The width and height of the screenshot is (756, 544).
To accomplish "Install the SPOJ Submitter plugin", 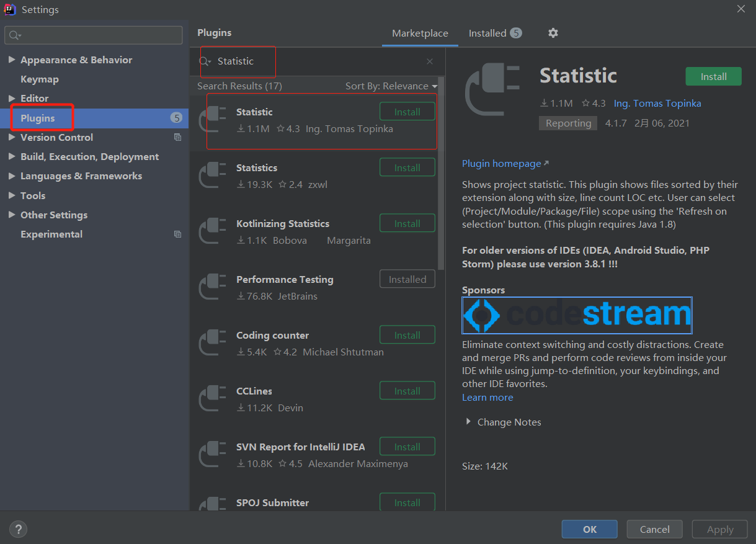I will coord(407,502).
